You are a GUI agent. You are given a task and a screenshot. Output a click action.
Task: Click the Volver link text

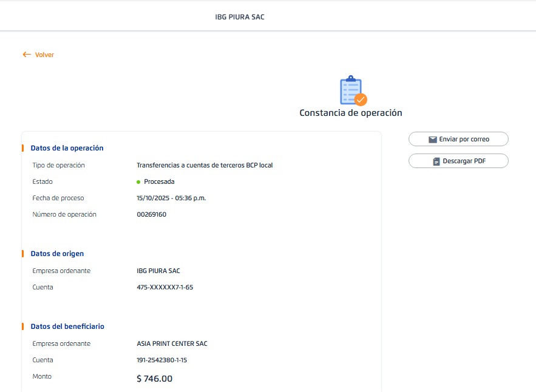pos(44,55)
